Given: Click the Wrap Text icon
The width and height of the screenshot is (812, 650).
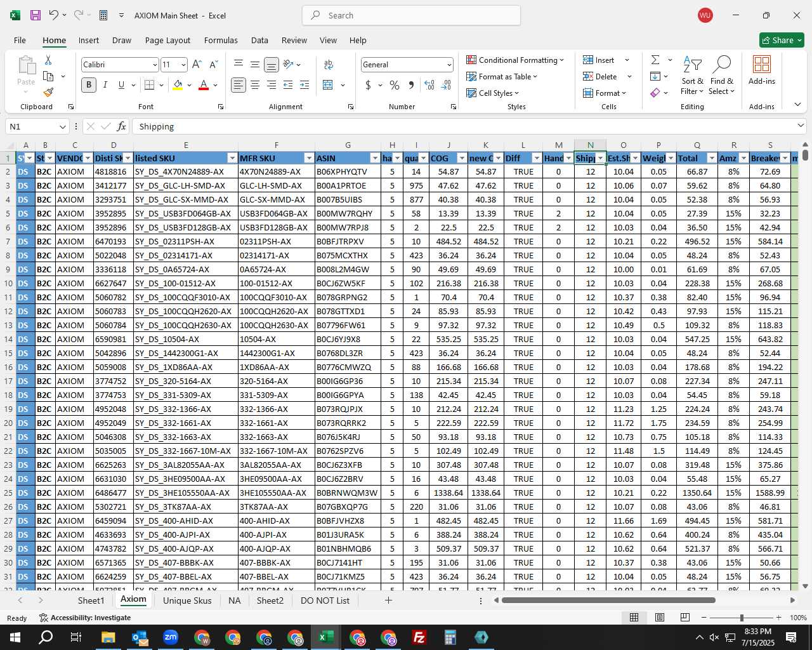Looking at the screenshot, I should pyautogui.click(x=329, y=65).
